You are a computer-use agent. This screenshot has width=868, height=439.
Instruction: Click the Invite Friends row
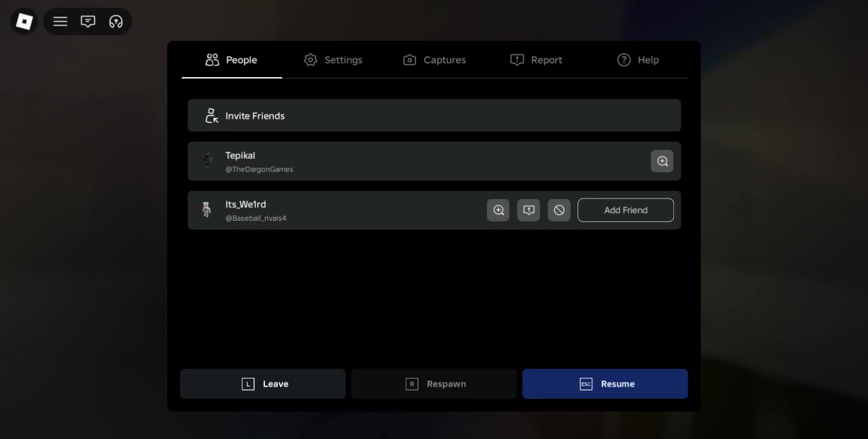(434, 115)
